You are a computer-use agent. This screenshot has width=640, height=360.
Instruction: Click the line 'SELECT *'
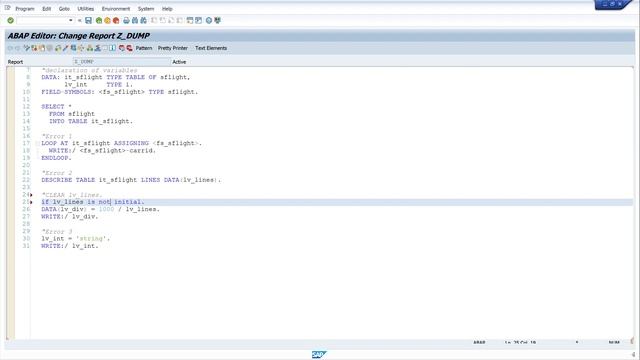[x=56, y=107]
